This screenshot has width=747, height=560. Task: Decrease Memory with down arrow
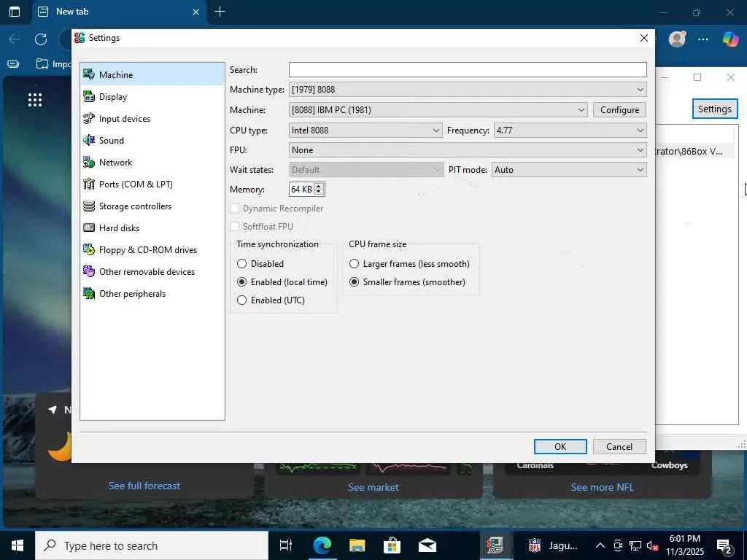(x=319, y=192)
